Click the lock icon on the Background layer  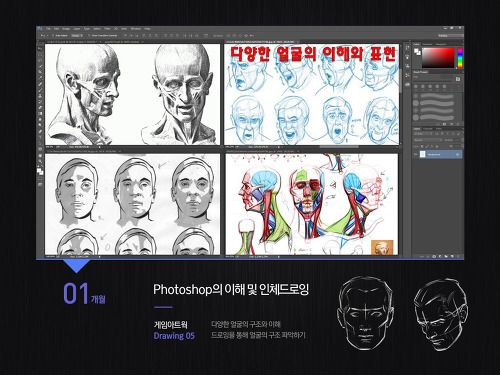click(x=458, y=154)
